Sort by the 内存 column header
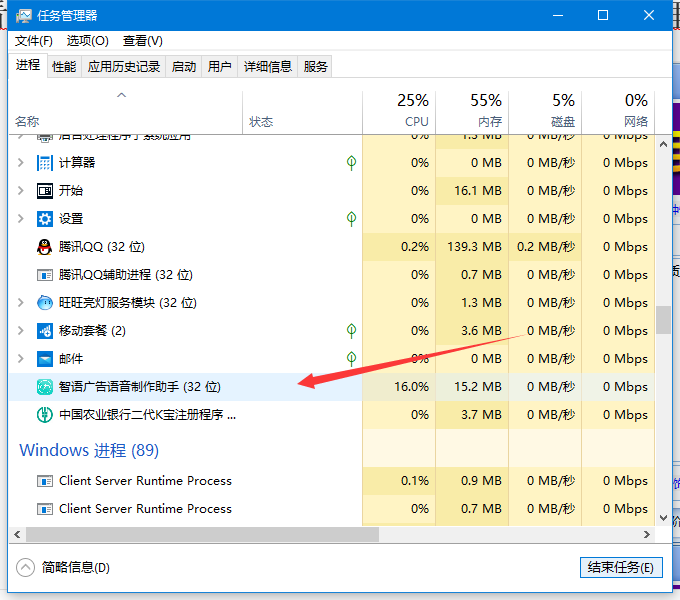The width and height of the screenshot is (680, 600). tap(472, 113)
